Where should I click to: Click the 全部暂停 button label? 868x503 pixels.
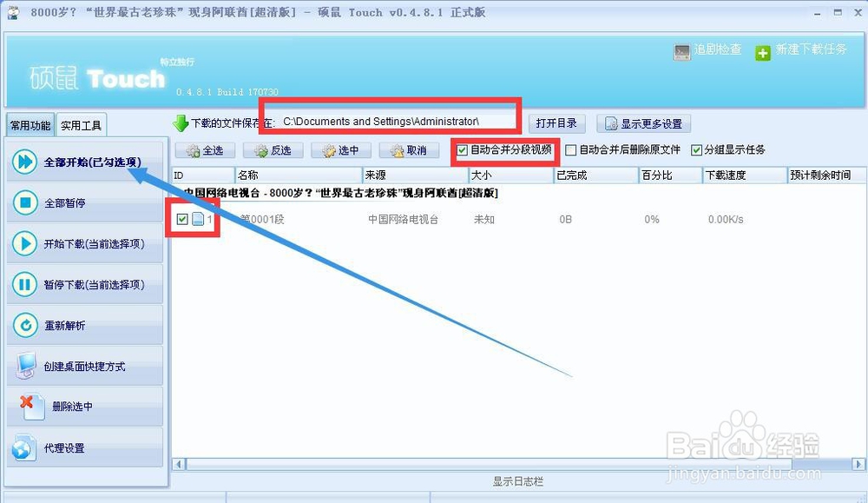tap(65, 203)
